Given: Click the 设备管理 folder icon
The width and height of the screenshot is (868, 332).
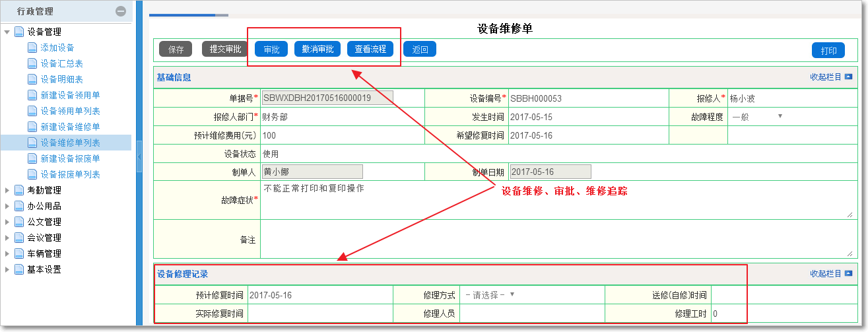Looking at the screenshot, I should click(x=19, y=32).
